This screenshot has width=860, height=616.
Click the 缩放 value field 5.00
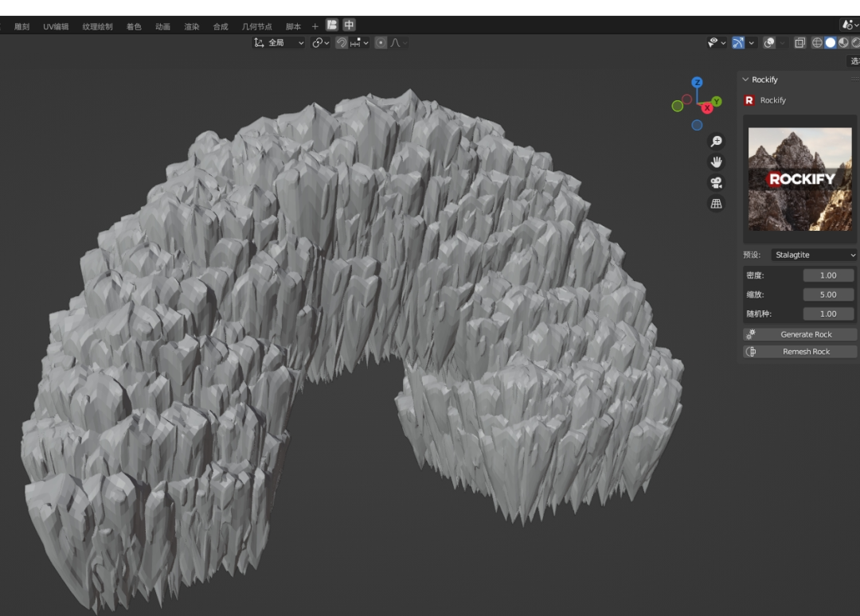click(828, 294)
